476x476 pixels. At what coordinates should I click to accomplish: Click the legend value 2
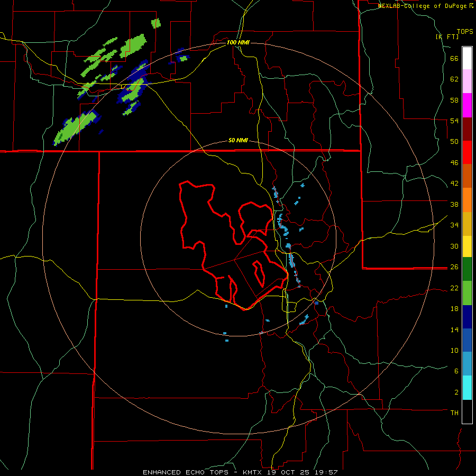point(456,392)
